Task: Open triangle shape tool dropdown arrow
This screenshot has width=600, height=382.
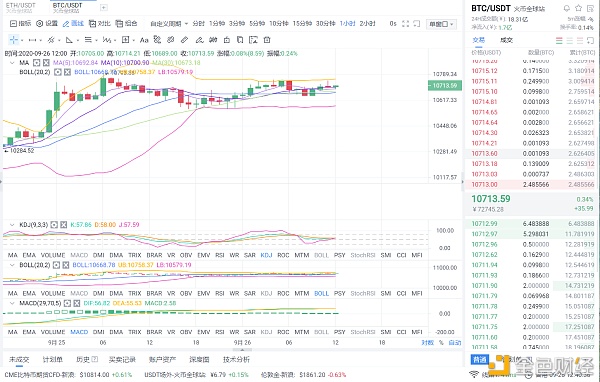Action: click(x=78, y=40)
